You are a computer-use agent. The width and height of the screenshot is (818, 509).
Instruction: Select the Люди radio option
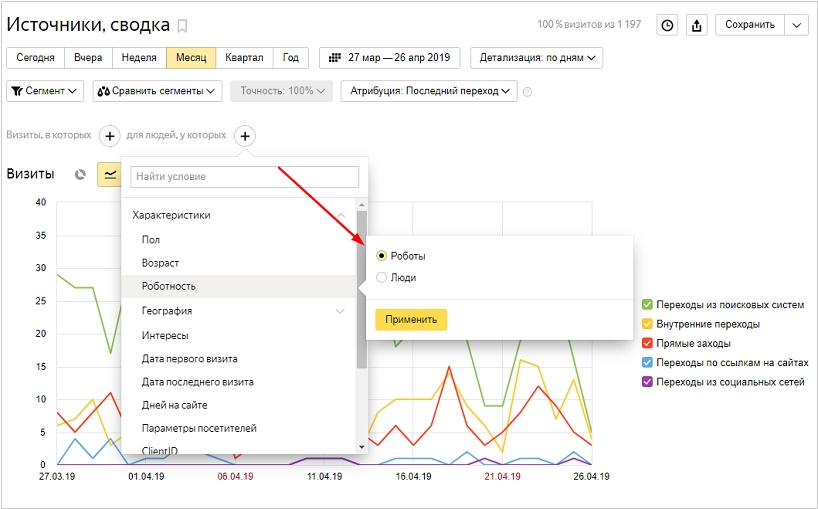pos(381,277)
